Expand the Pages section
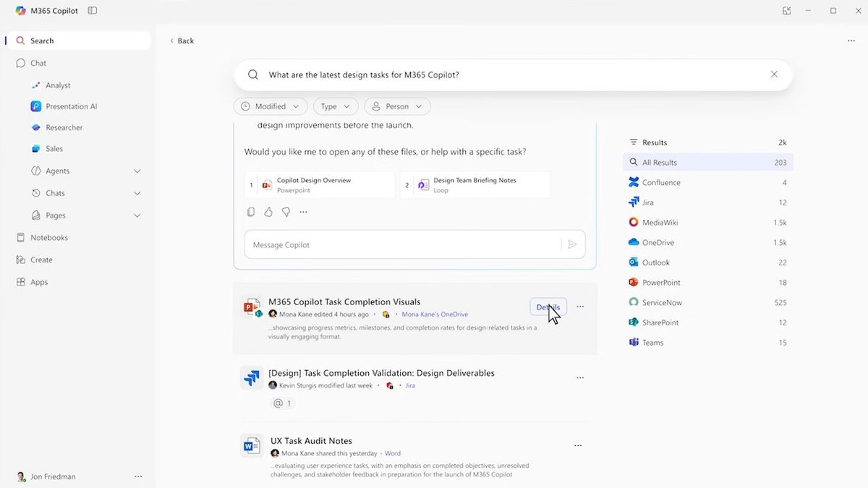The image size is (868, 488). (137, 215)
